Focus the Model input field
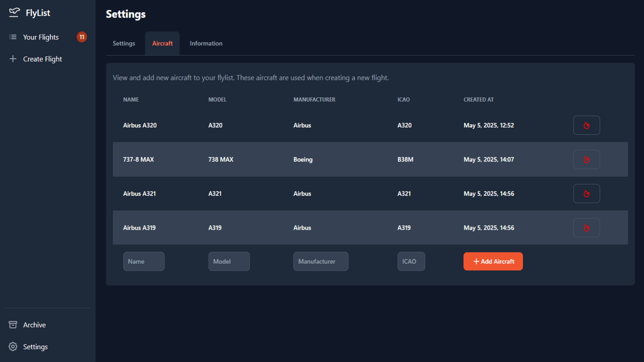This screenshot has height=362, width=644. tap(229, 261)
